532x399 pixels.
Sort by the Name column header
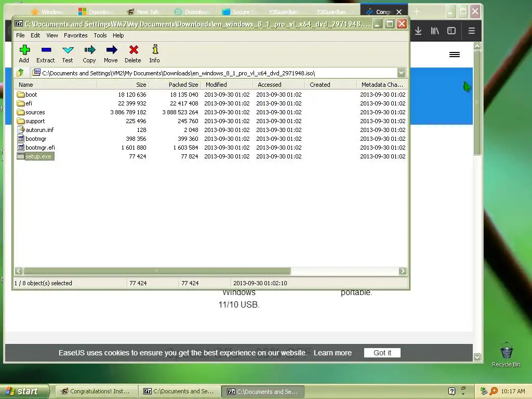pos(56,85)
